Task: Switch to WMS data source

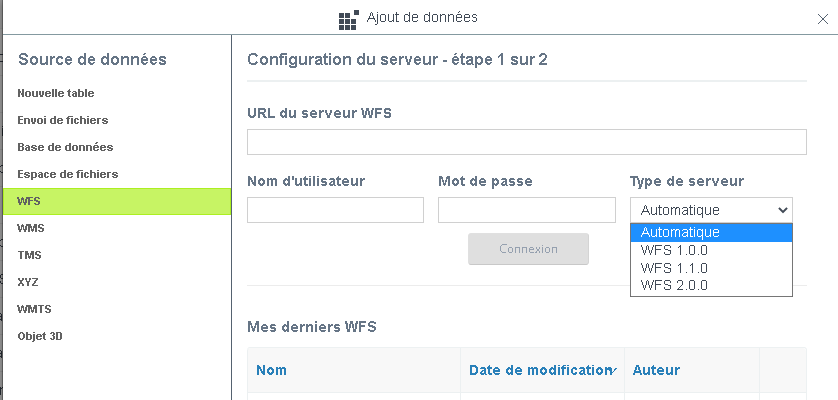Action: pyautogui.click(x=31, y=228)
